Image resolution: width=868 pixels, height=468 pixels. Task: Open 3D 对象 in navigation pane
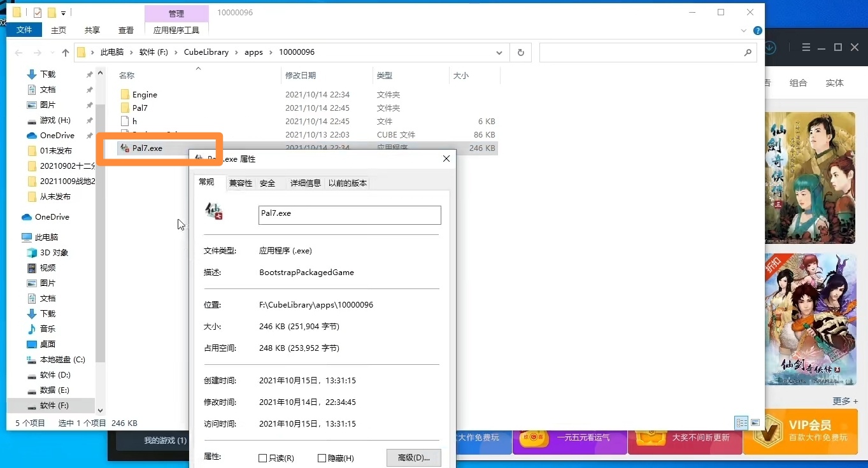(x=53, y=252)
